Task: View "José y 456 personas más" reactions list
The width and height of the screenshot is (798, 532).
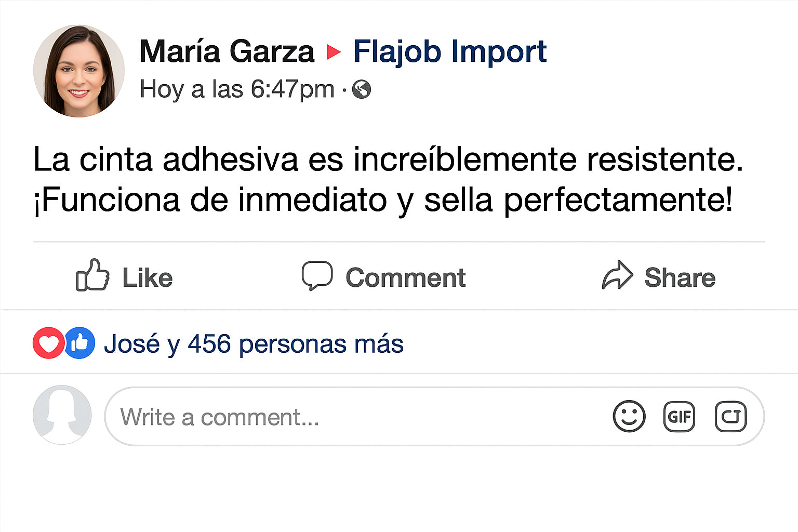Action: click(x=254, y=344)
